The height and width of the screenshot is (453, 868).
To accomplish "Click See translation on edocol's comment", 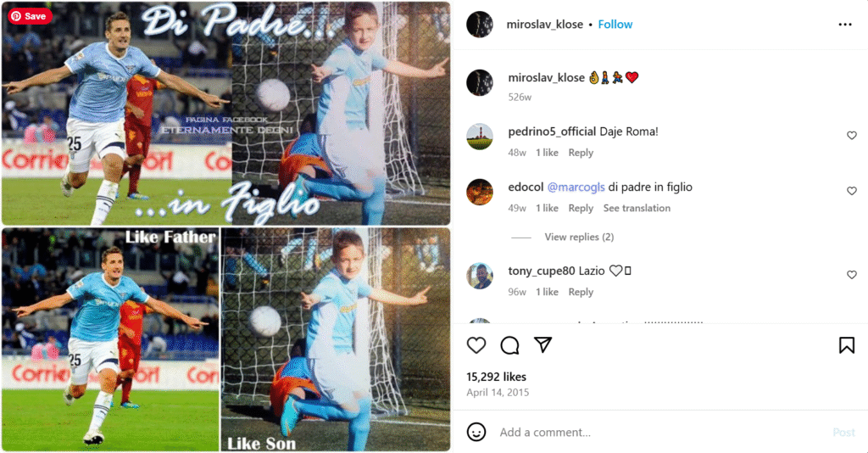I will coord(637,208).
